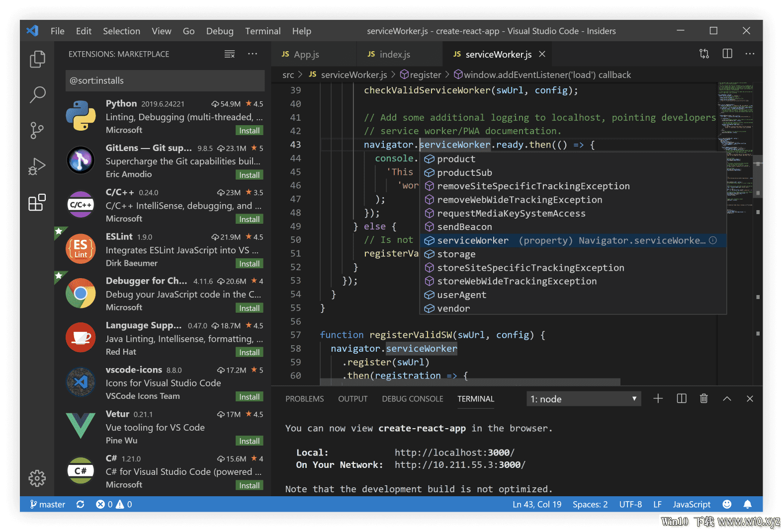Show details info icon for serviceWorker suggestion
Screen dimensions: 783x532
pyautogui.click(x=713, y=240)
